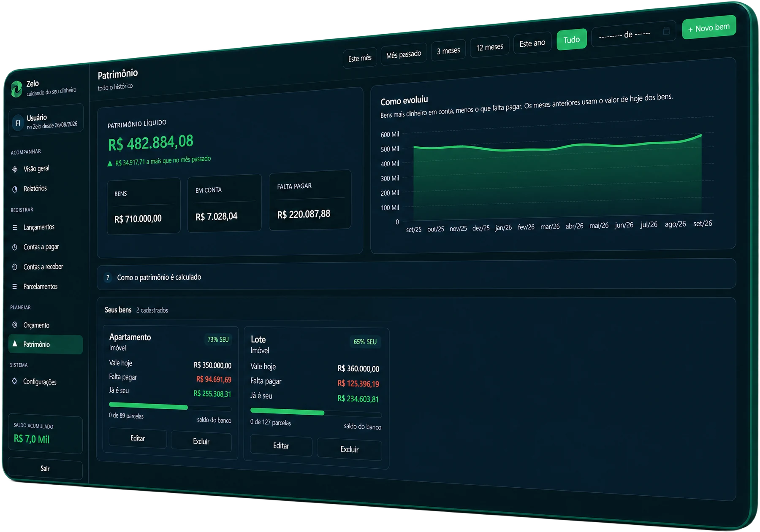Click the custom date range input
Image resolution: width=760 pixels, height=532 pixels.
634,34
